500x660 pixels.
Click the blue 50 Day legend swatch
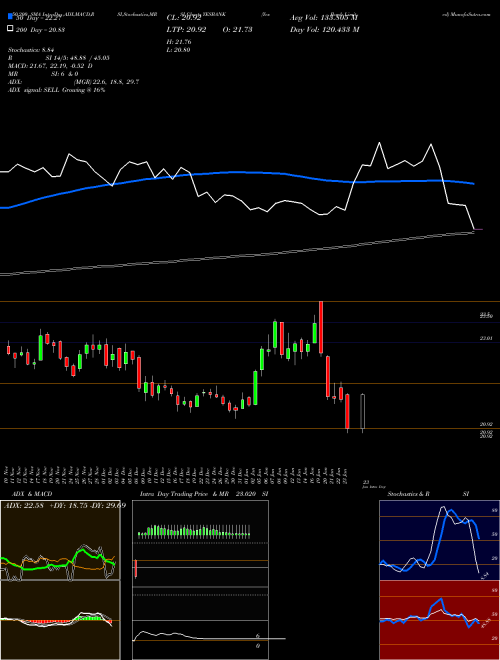pos(11,17)
